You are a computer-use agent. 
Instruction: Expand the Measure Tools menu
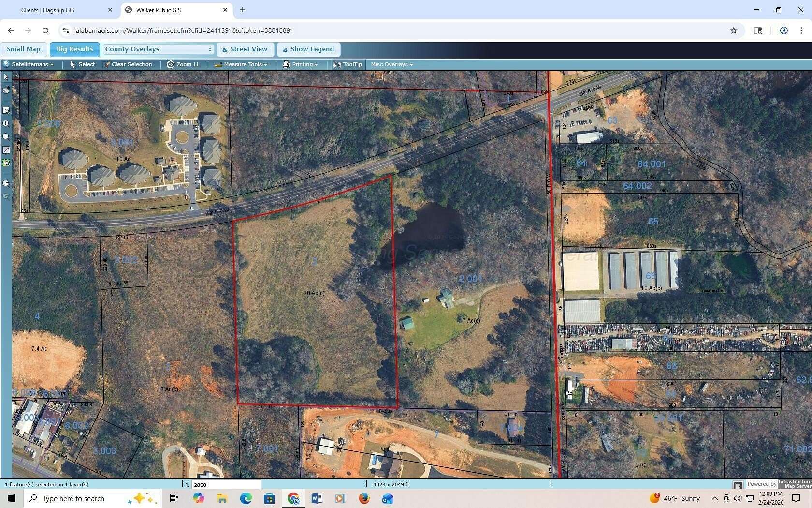click(241, 64)
